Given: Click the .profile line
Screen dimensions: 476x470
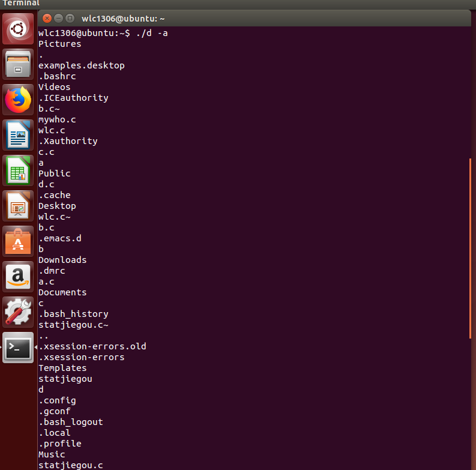Looking at the screenshot, I should tap(60, 444).
